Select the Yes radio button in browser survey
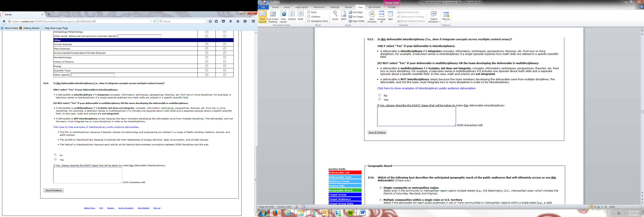 pos(56,159)
